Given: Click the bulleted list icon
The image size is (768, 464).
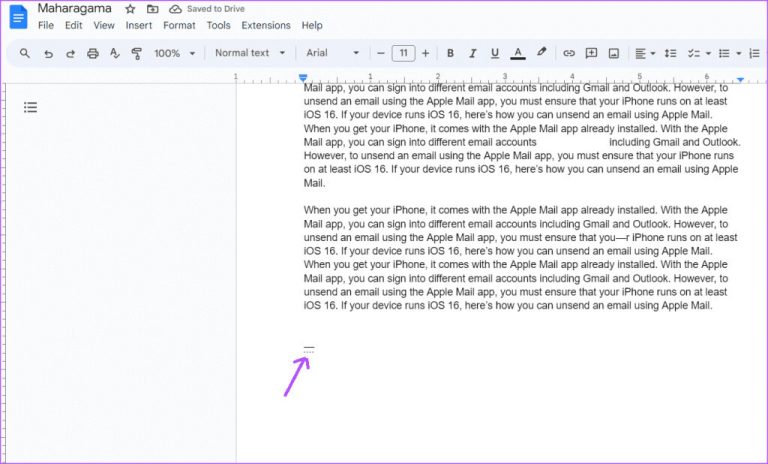Looking at the screenshot, I should [x=724, y=53].
